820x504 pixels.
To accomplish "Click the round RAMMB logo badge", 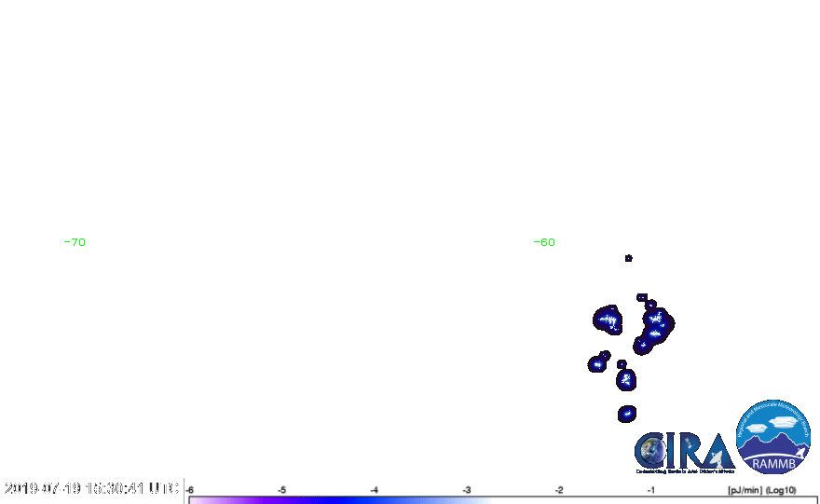I will click(774, 437).
